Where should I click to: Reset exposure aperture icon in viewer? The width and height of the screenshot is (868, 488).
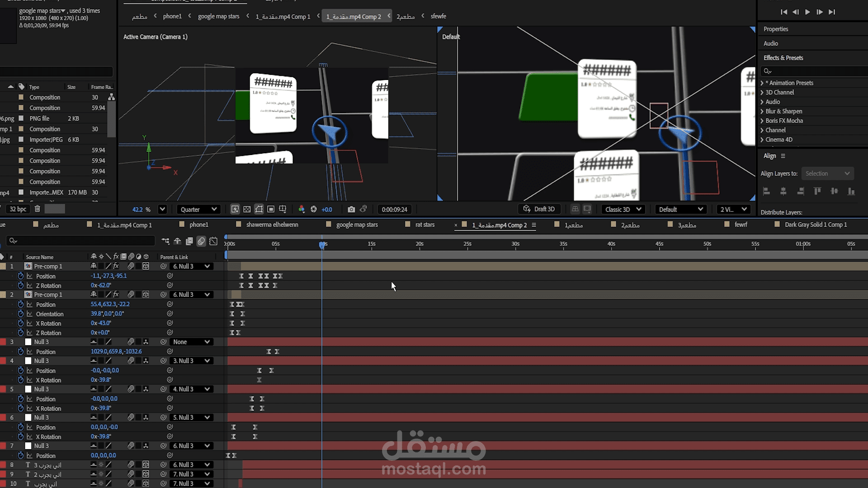pyautogui.click(x=314, y=209)
